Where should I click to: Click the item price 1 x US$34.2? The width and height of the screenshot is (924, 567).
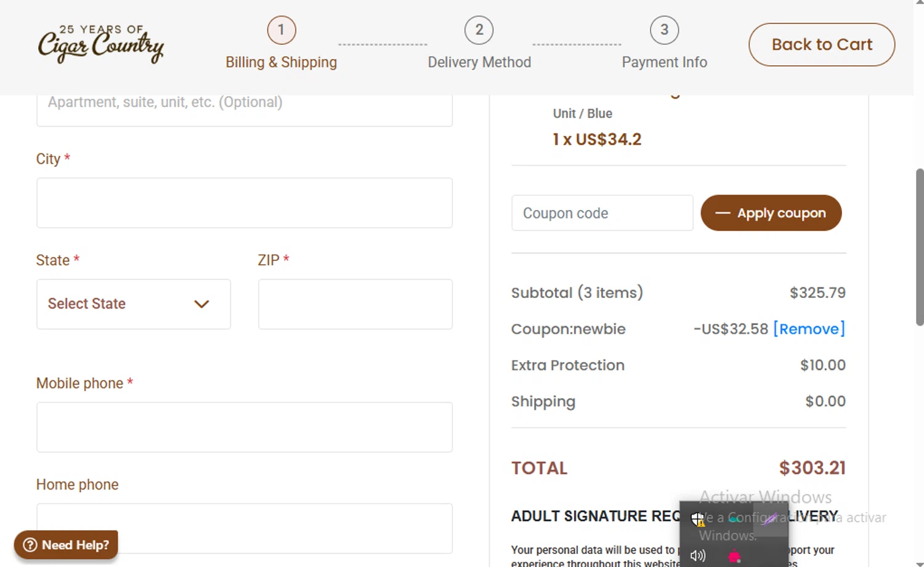pyautogui.click(x=597, y=139)
